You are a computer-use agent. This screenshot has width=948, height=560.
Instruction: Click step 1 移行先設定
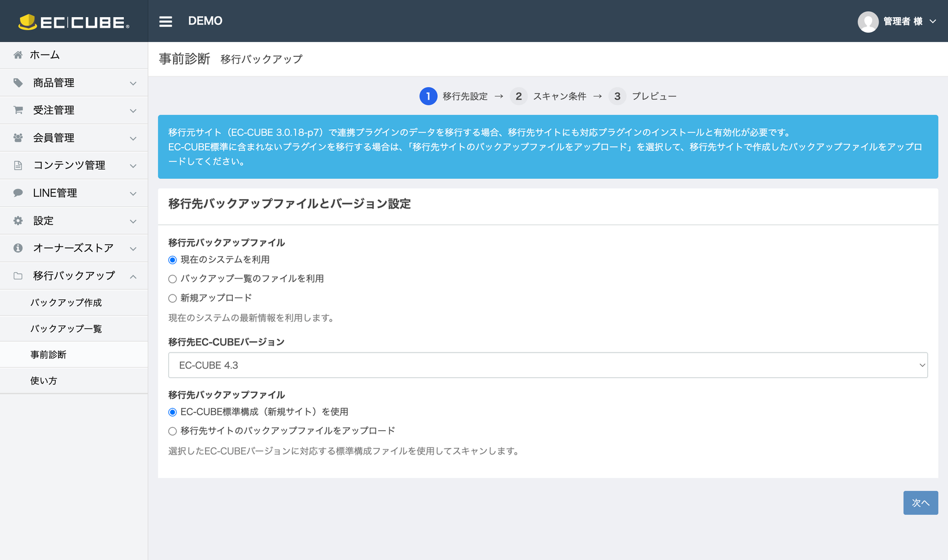tap(453, 96)
